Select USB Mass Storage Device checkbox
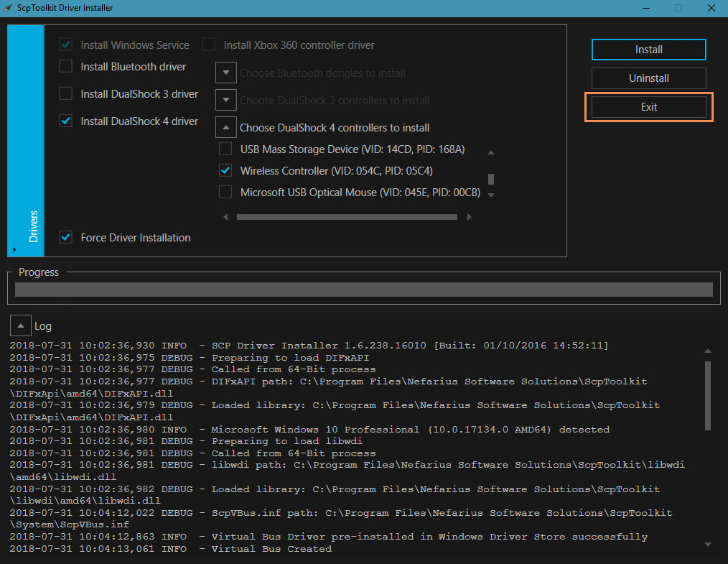The width and height of the screenshot is (728, 564). tap(225, 149)
